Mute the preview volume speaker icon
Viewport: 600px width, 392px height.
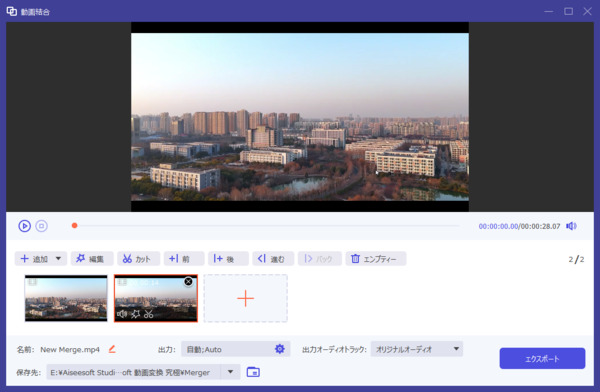tap(571, 226)
